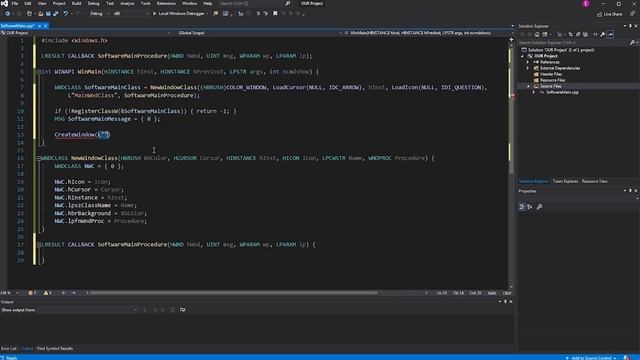This screenshot has height=360, width=640.
Task: Close the SoftwareMain.cpp tab
Action: tap(46, 26)
